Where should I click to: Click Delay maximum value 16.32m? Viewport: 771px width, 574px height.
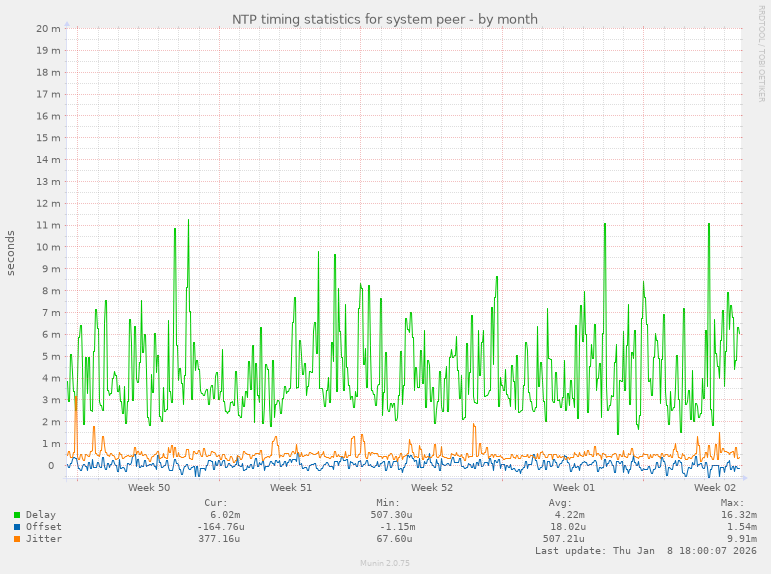click(739, 514)
